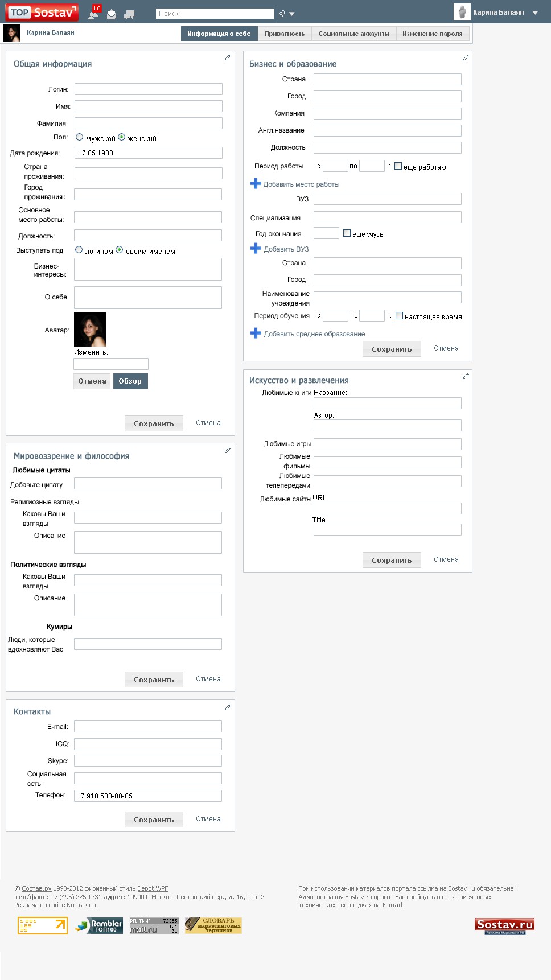The width and height of the screenshot is (551, 980).
Task: Select мужской gender radio button
Action: pyautogui.click(x=80, y=137)
